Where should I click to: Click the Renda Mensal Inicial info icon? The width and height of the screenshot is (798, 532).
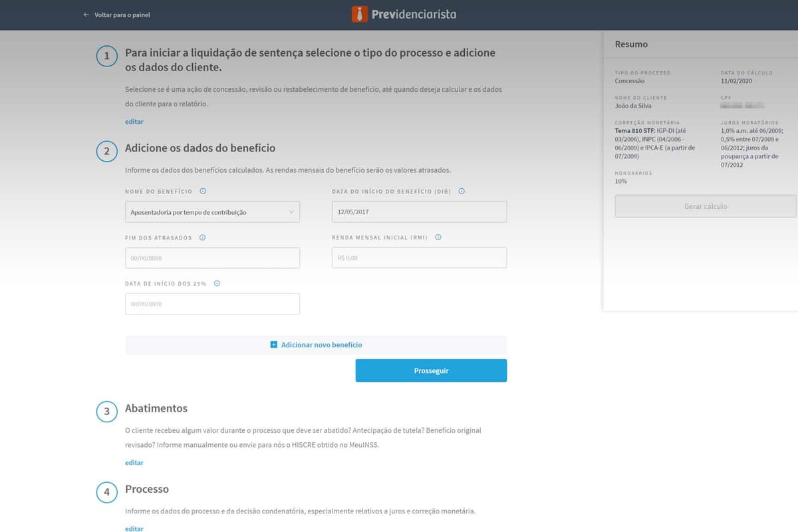click(438, 237)
